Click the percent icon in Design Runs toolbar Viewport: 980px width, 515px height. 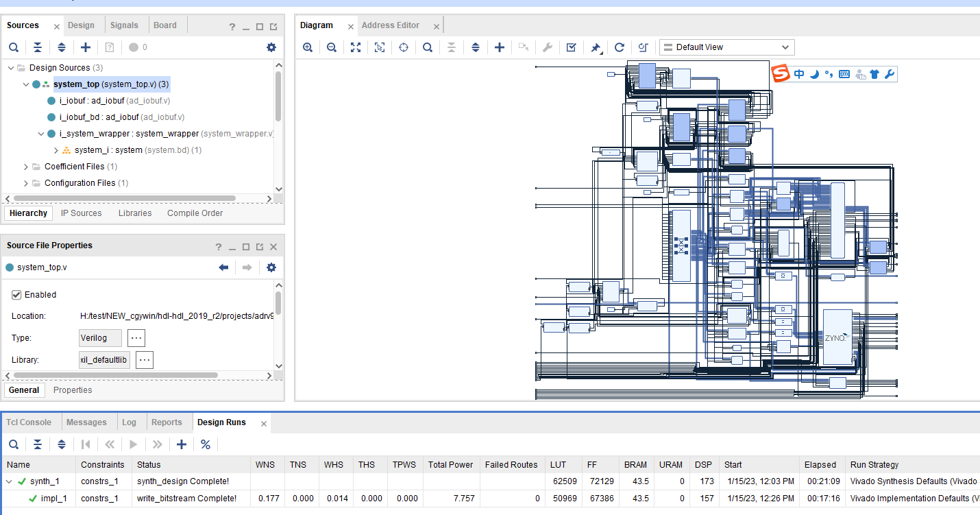206,444
